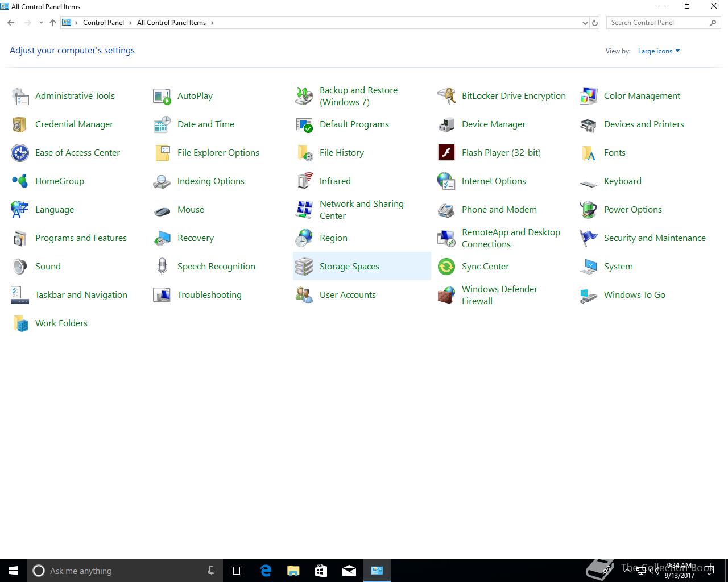
Task: Click the Sound link
Action: tap(48, 267)
